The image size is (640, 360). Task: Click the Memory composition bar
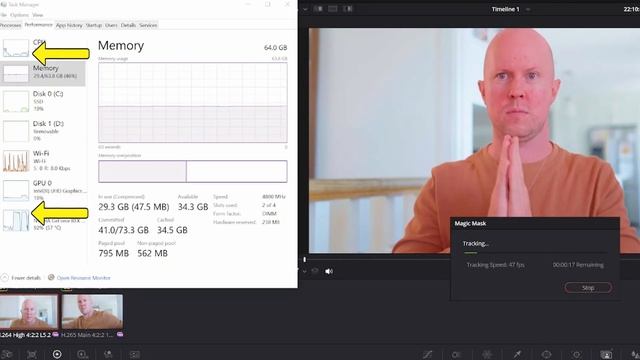coord(193,171)
